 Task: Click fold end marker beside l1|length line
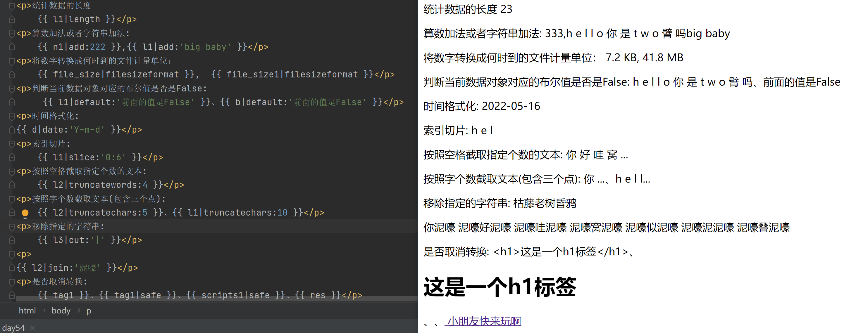[12, 20]
